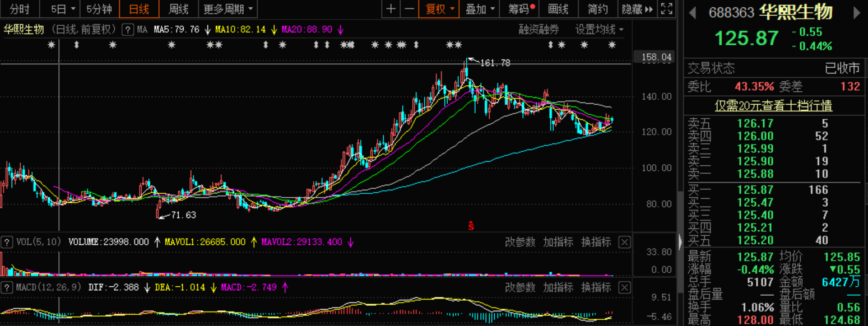Viewport: 868px width, 326px height.
Task: Click the MAVOL1:26685.000 reading
Action: coord(205,242)
